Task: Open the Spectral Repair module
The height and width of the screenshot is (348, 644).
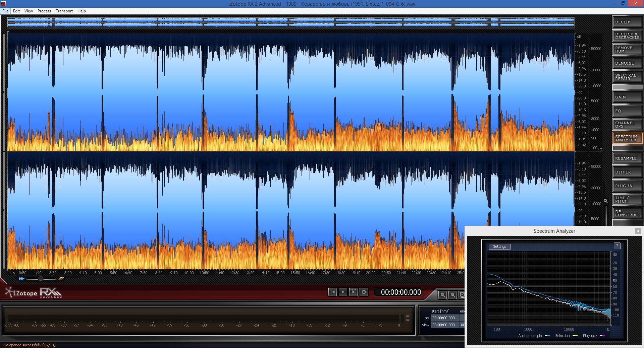Action: click(x=627, y=77)
